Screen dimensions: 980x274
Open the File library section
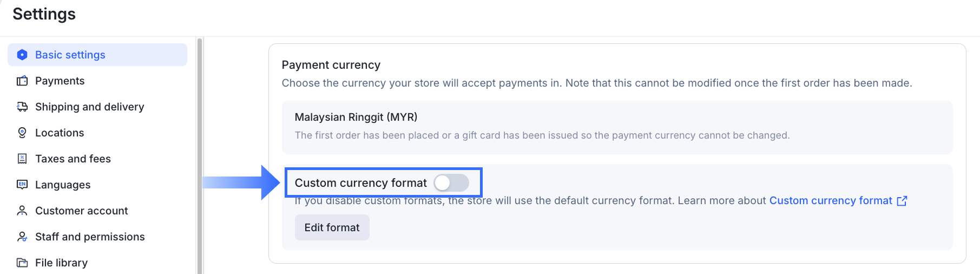pyautogui.click(x=61, y=263)
